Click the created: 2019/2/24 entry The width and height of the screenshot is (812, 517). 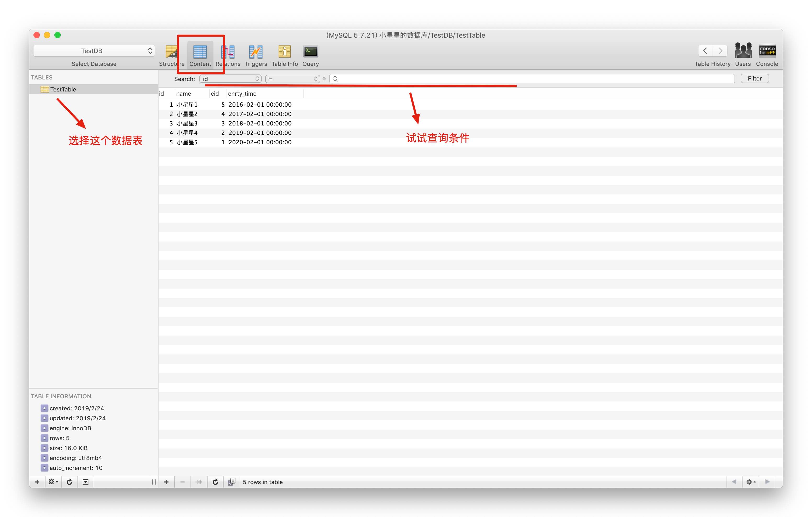tap(77, 408)
